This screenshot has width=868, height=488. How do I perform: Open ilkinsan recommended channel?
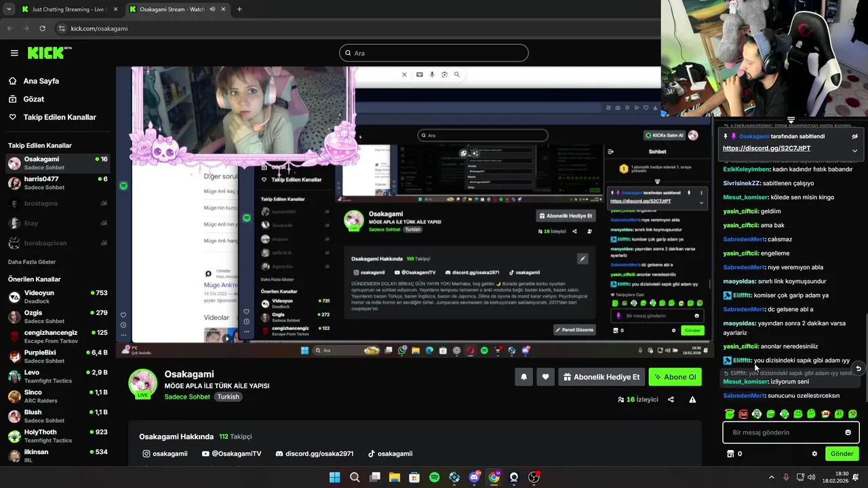pyautogui.click(x=58, y=455)
